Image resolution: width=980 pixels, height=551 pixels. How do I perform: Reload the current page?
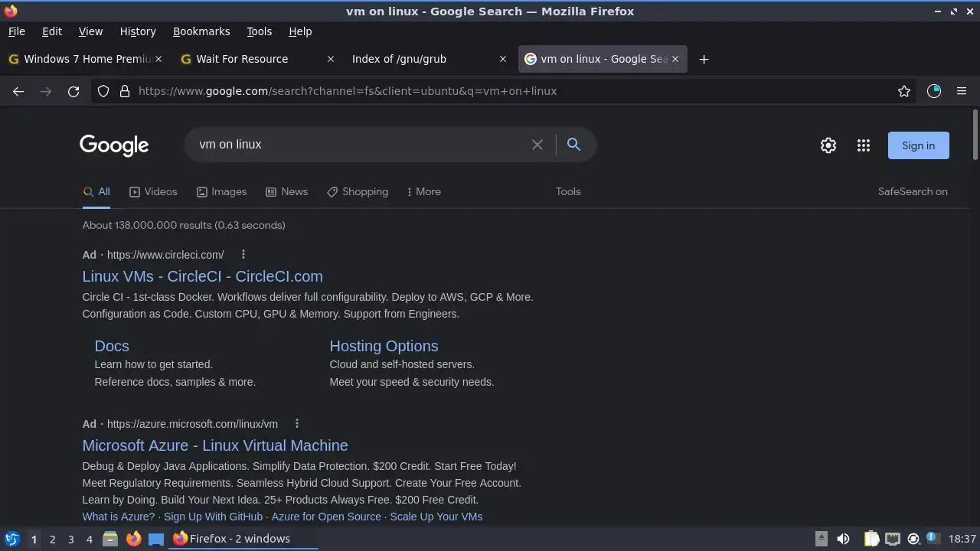coord(73,91)
